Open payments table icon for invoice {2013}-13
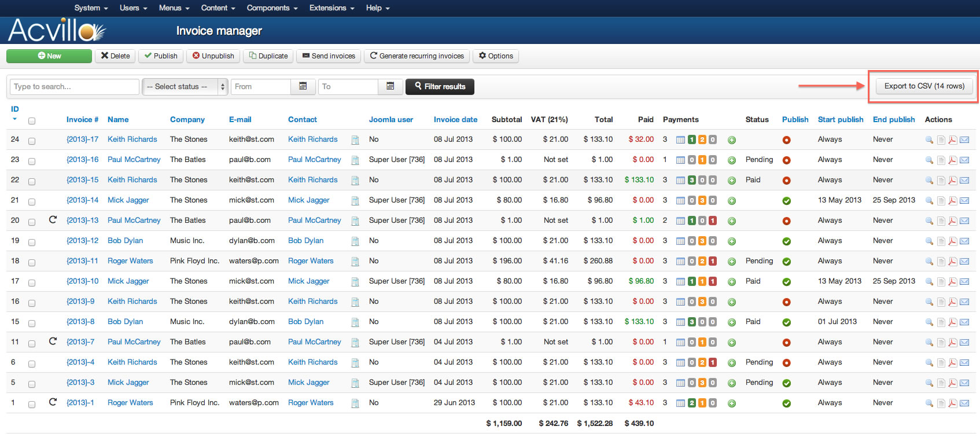The image size is (980, 437). [681, 221]
